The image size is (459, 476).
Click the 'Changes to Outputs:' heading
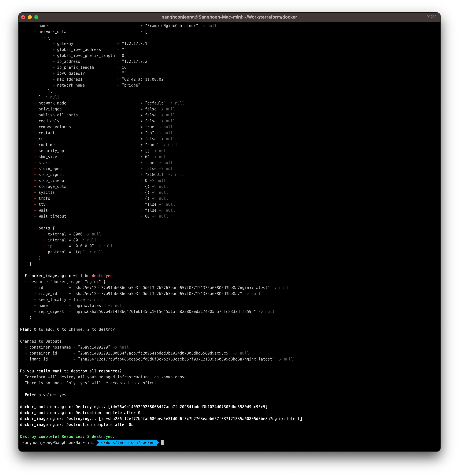coord(42,341)
